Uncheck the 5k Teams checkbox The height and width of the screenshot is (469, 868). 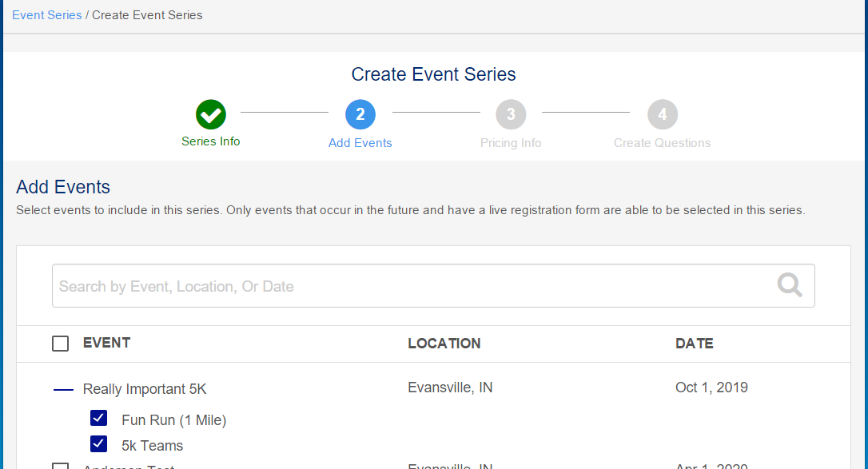99,444
